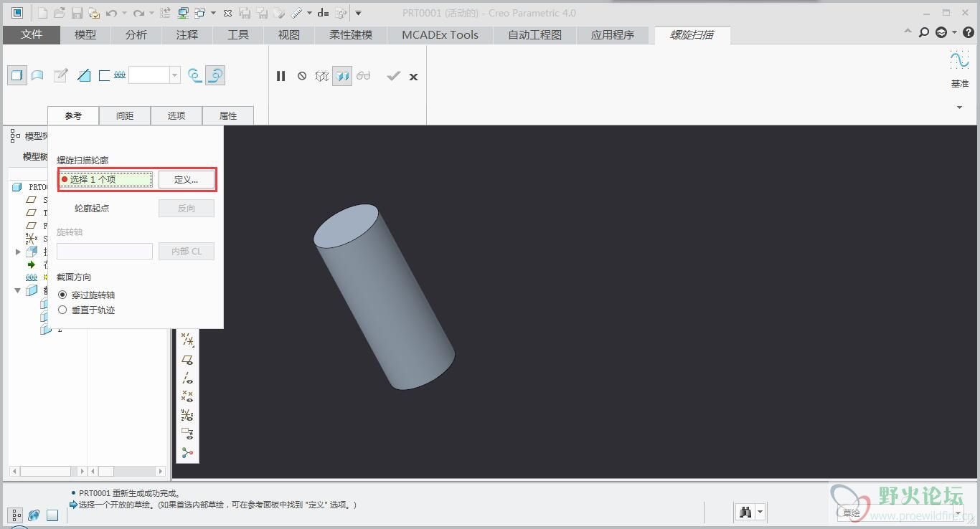The width and height of the screenshot is (980, 529).
Task: Toggle plane display in graphics toolbar
Action: pos(187,360)
